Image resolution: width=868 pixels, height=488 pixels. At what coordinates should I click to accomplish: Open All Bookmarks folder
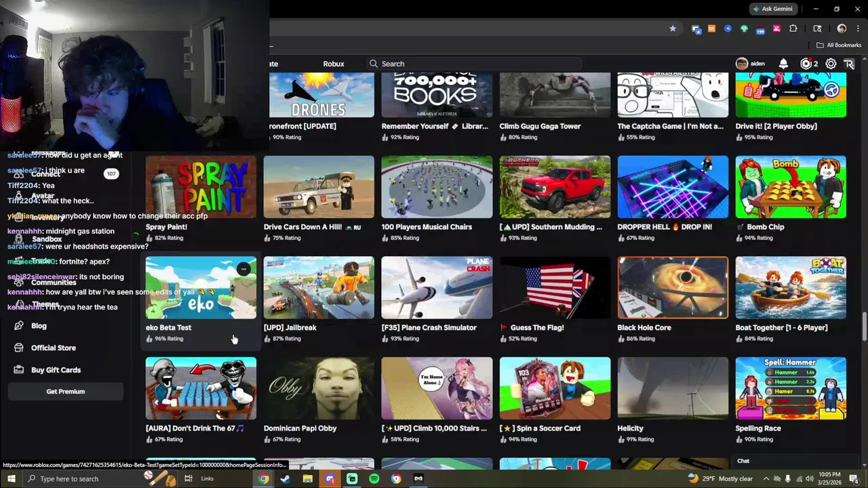click(x=838, y=45)
